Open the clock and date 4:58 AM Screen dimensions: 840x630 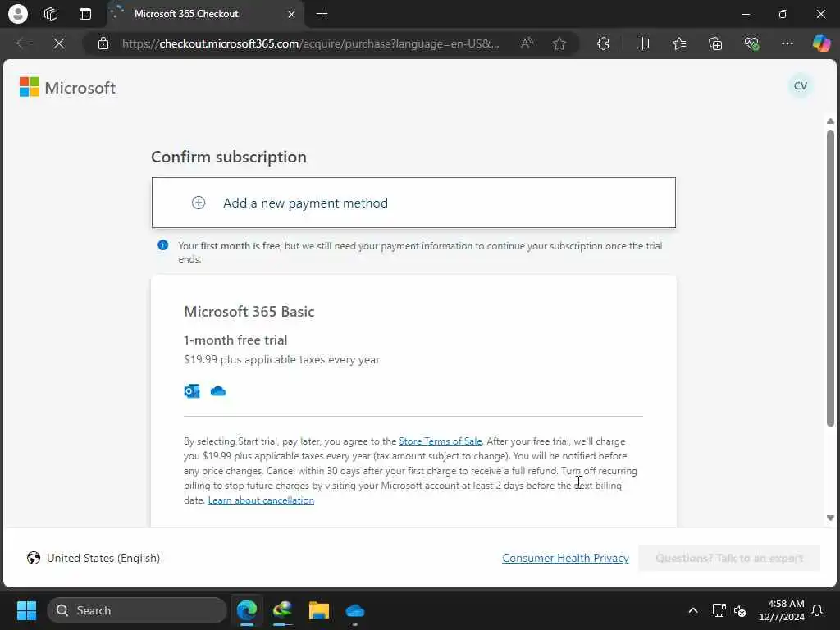tap(782, 610)
